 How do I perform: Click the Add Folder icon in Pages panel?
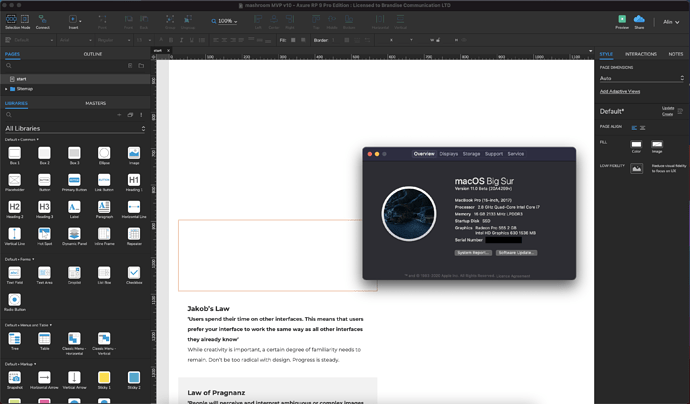(x=141, y=66)
